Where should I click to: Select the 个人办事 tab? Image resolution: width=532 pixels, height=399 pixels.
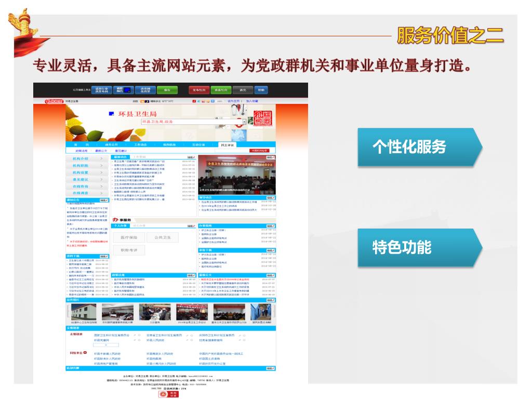[121, 225]
